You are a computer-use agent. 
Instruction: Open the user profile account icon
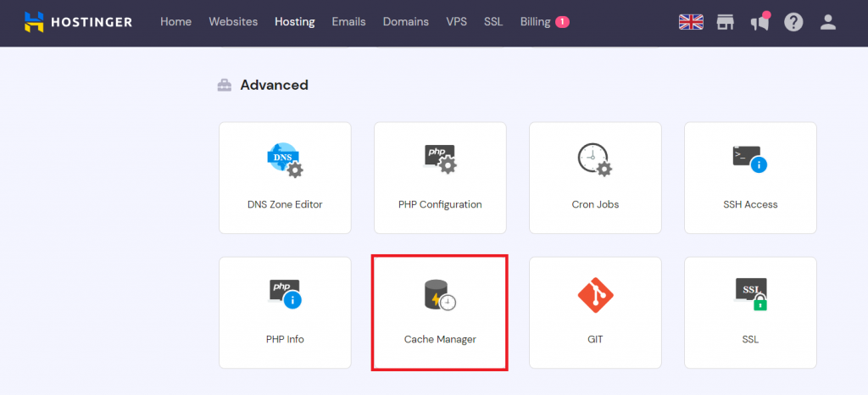[828, 22]
